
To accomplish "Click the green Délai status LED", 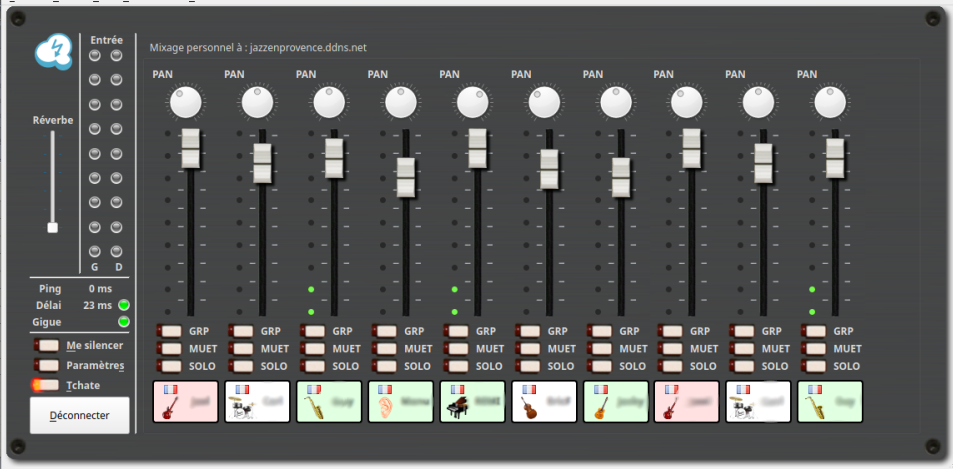I will (x=124, y=305).
